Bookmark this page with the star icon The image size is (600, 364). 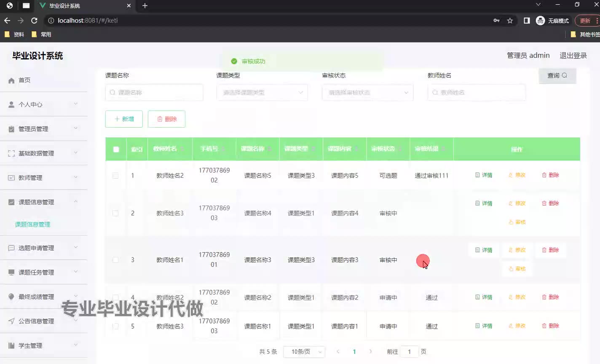point(510,20)
